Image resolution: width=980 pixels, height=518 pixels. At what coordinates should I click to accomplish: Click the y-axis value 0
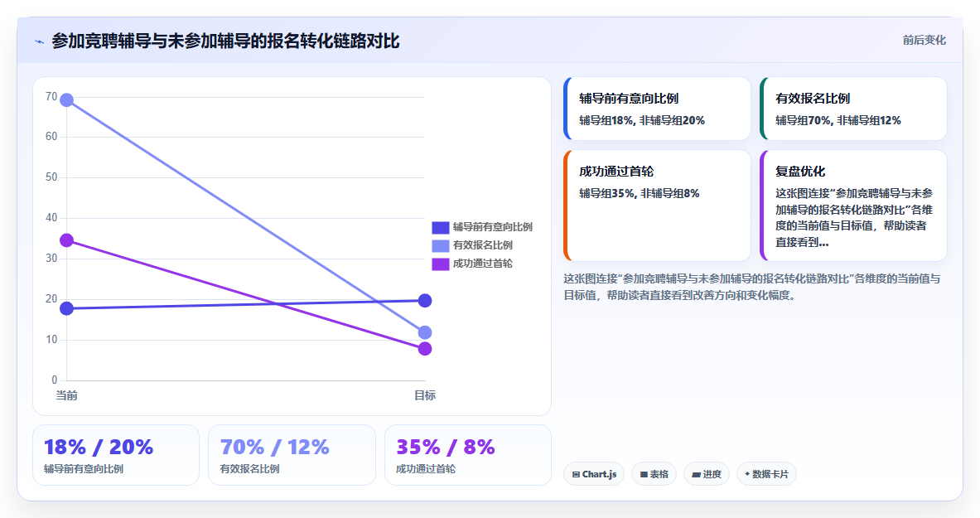point(55,380)
